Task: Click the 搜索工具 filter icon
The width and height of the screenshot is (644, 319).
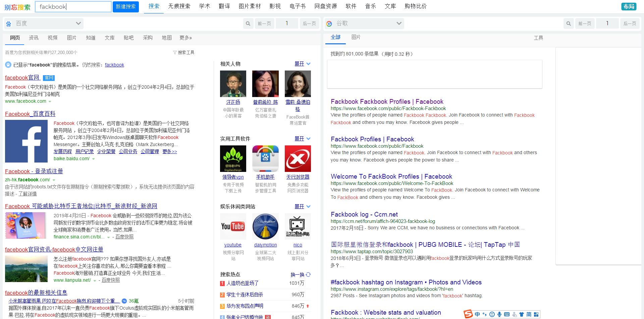Action: pyautogui.click(x=175, y=52)
